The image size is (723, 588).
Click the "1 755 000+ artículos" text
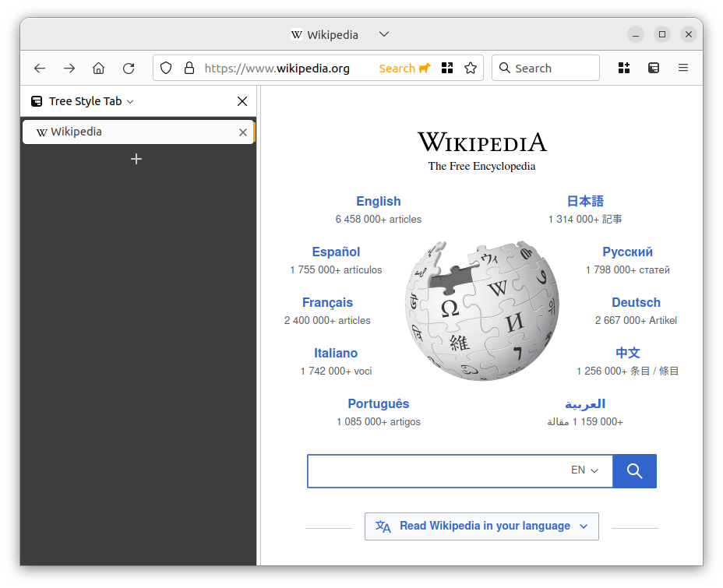tap(336, 270)
